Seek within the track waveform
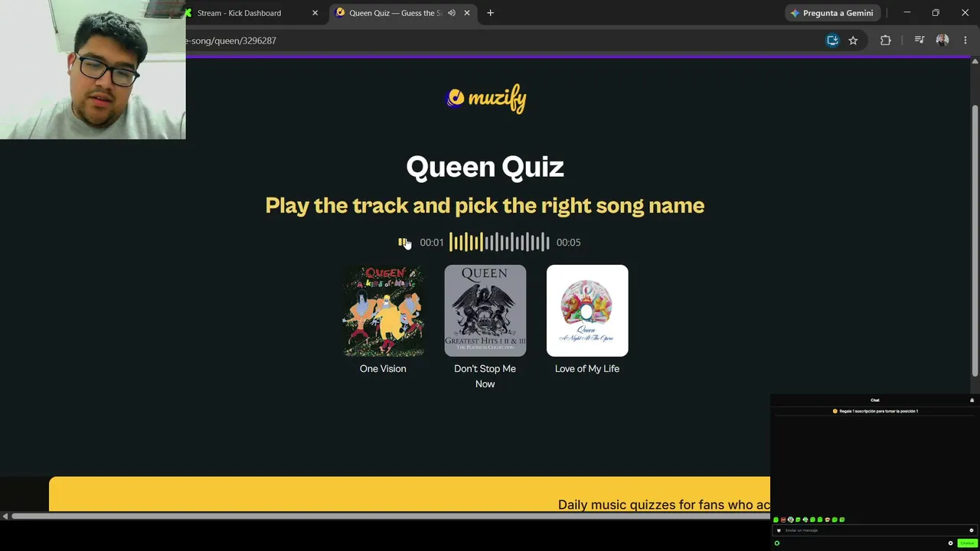Screen dimensions: 980x551 tap(499, 243)
